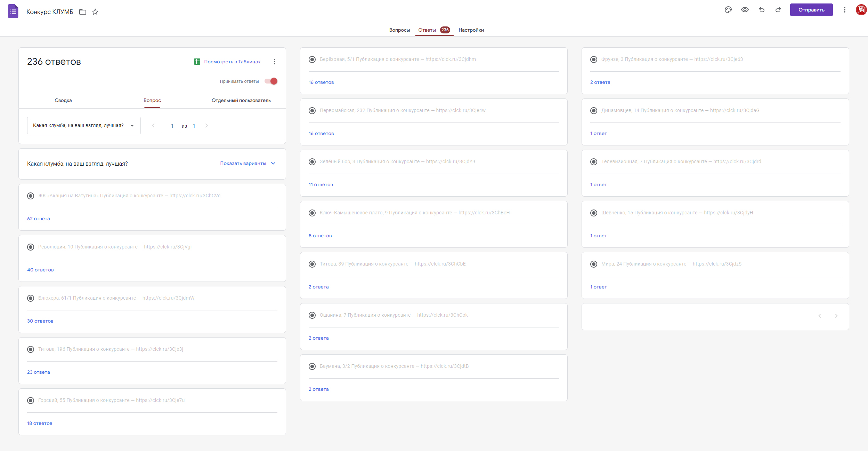This screenshot has height=451, width=868.
Task: Open the Google Forms home icon
Action: 13,11
